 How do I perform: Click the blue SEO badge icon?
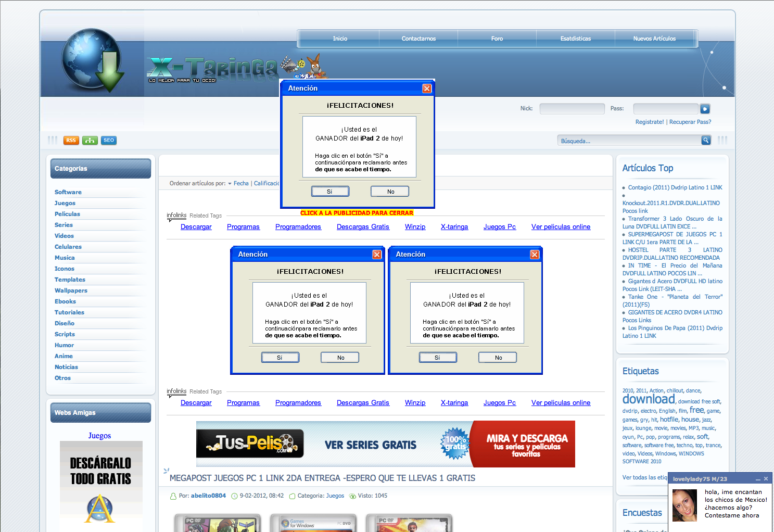point(109,141)
